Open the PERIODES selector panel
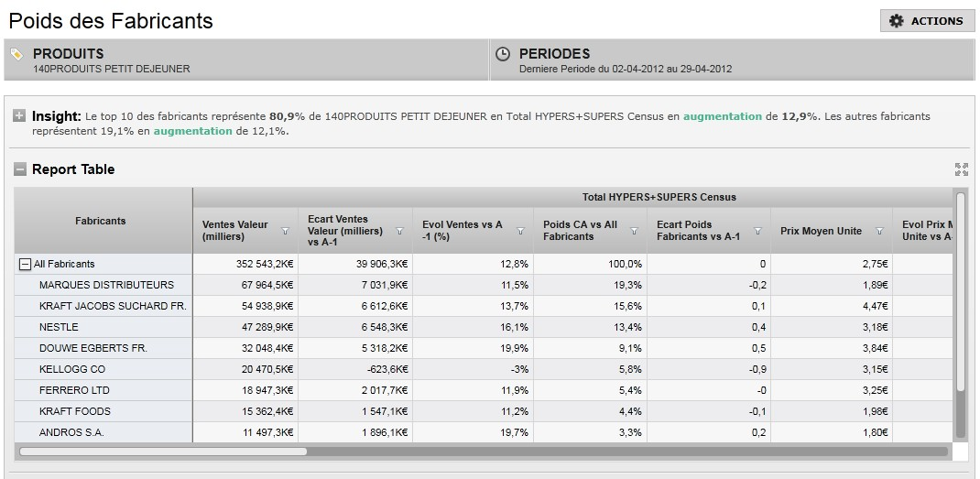Screen dimensions: 980x479 coord(733,60)
